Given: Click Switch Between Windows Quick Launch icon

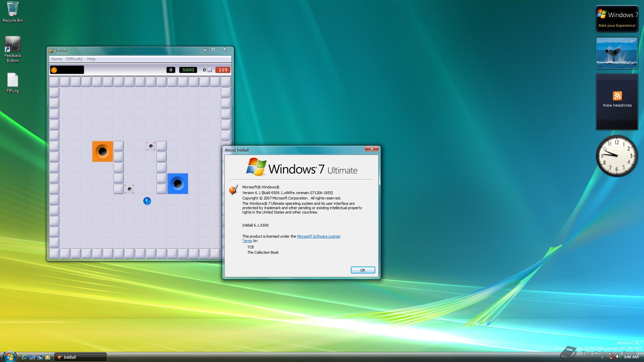Looking at the screenshot, I should tap(40, 357).
